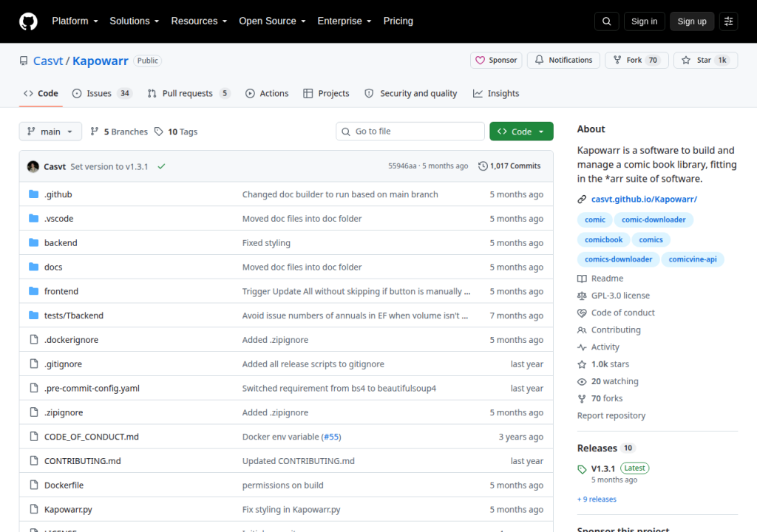The width and height of the screenshot is (757, 532).
Task: Switch to the Projects tab
Action: (326, 93)
